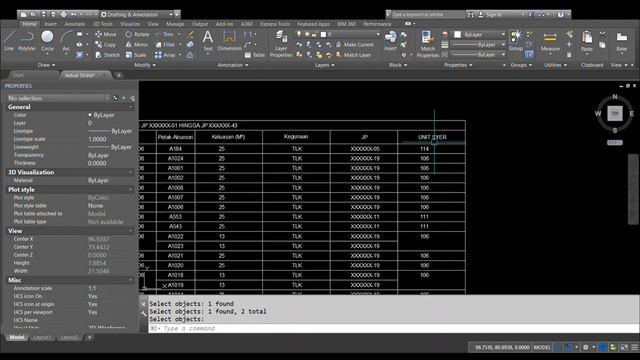Select the Circle tool
Screen dimensions: 640x360
pos(47,41)
